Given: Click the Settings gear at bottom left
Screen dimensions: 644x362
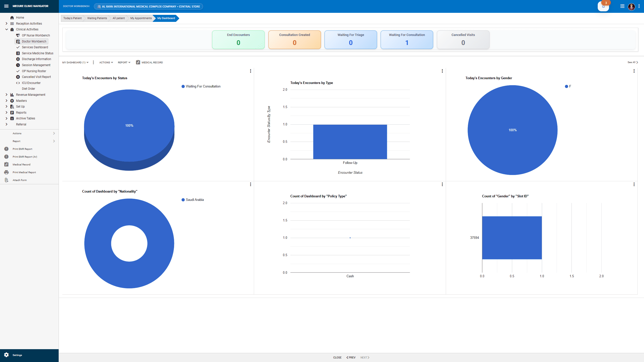Looking at the screenshot, I should point(6,355).
